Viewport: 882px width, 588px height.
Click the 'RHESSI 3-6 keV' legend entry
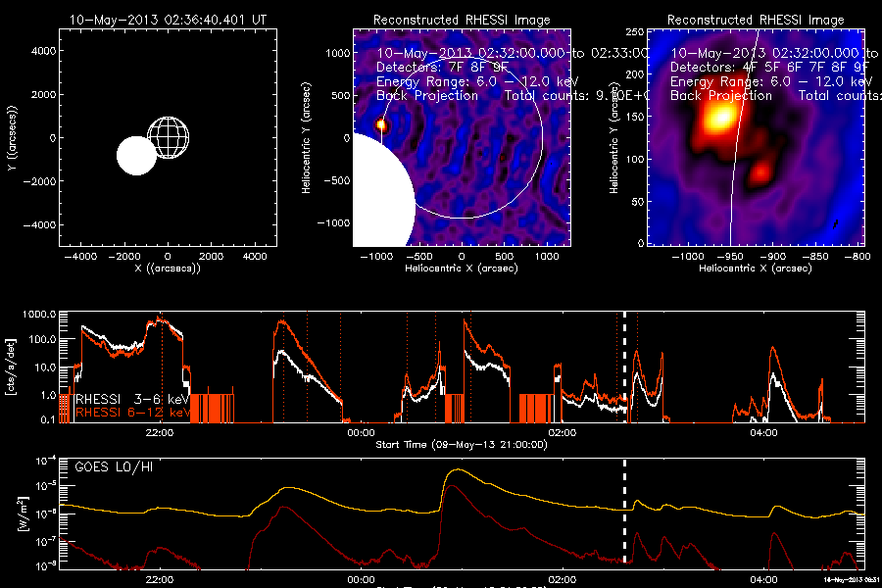pyautogui.click(x=131, y=399)
